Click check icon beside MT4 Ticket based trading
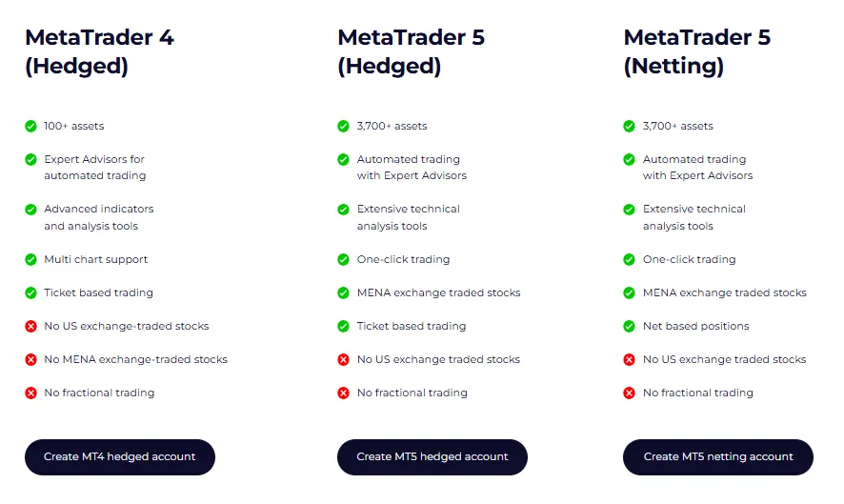 pos(31,292)
